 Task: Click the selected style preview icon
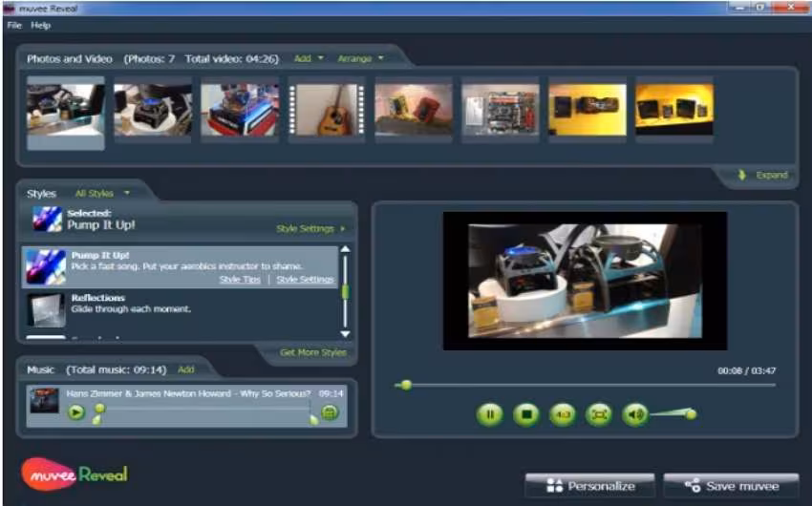47,220
